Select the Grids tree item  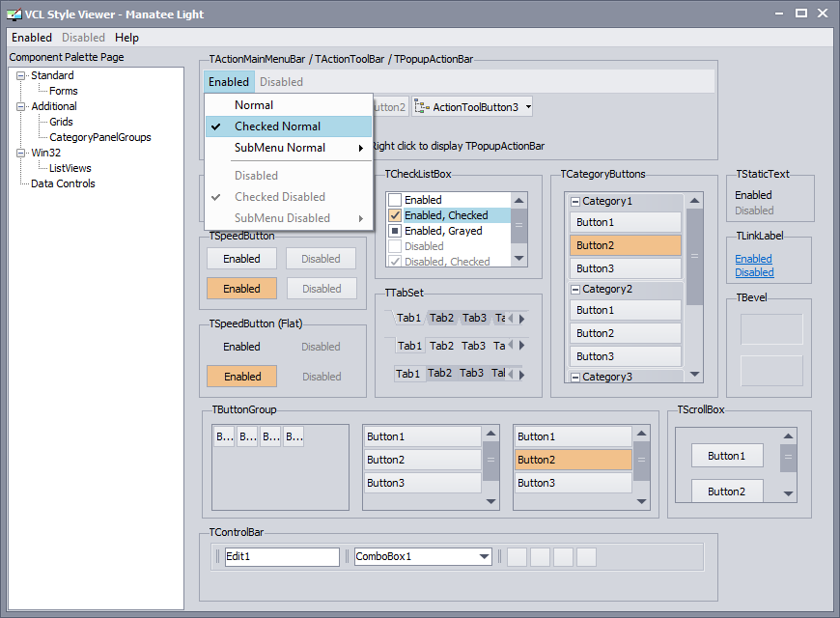pyautogui.click(x=61, y=122)
